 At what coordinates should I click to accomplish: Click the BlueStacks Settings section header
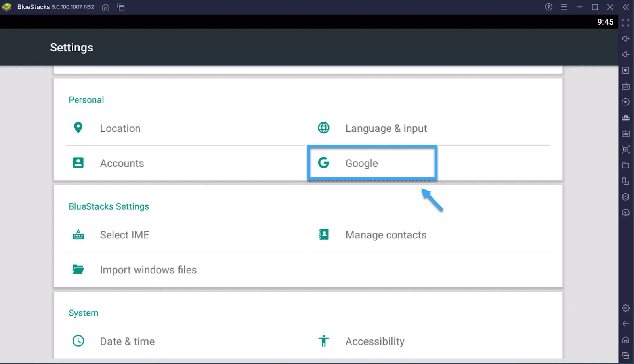[109, 206]
